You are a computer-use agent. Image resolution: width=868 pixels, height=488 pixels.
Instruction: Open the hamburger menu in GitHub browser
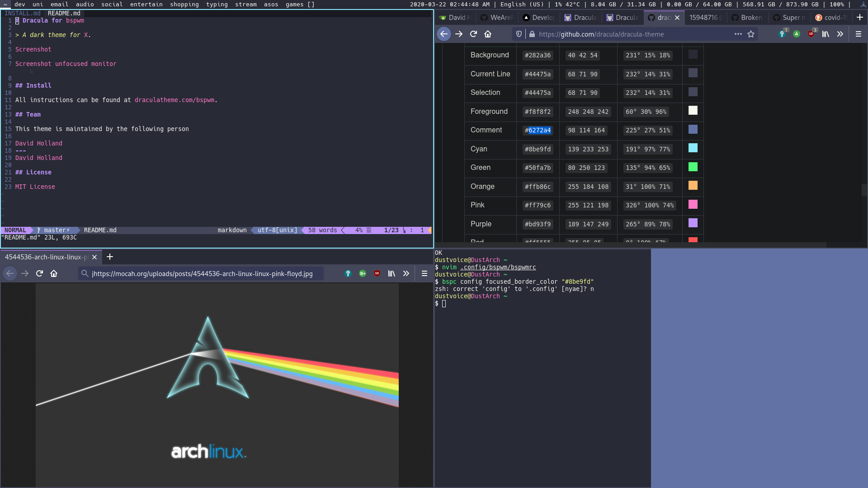coord(859,34)
